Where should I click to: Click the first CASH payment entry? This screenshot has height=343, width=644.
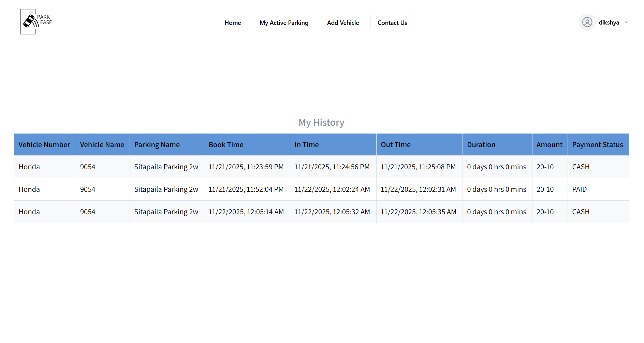(581, 167)
